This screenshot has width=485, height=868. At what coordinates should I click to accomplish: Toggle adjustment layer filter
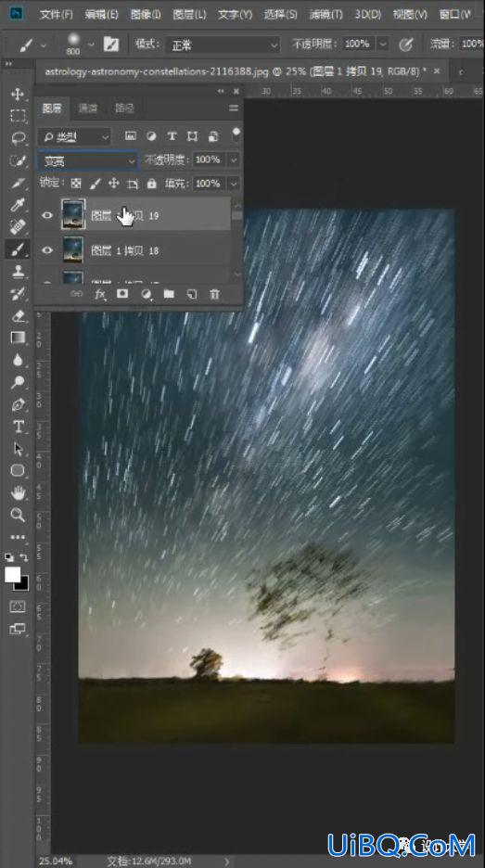coord(151,135)
